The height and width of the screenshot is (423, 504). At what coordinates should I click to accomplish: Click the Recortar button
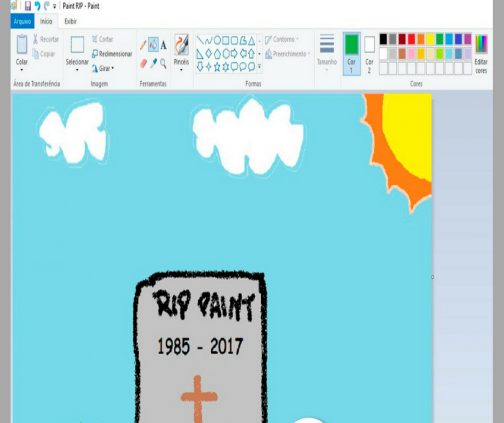46,39
